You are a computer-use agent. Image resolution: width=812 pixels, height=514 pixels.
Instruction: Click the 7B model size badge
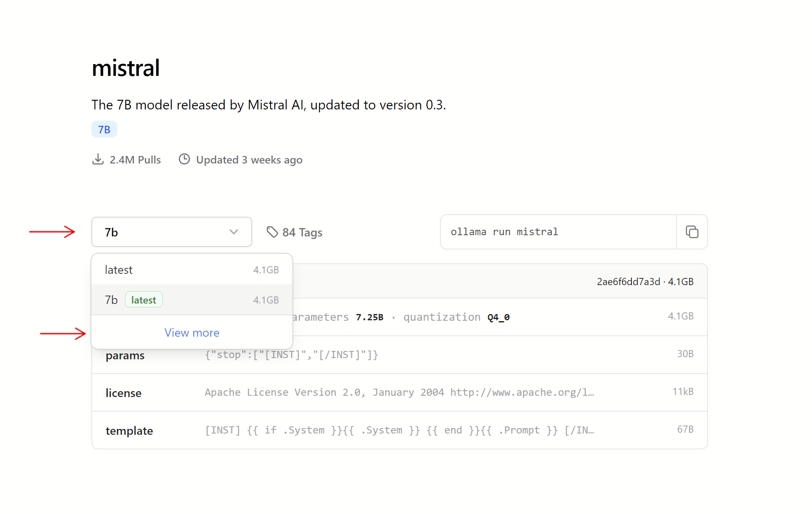(104, 130)
